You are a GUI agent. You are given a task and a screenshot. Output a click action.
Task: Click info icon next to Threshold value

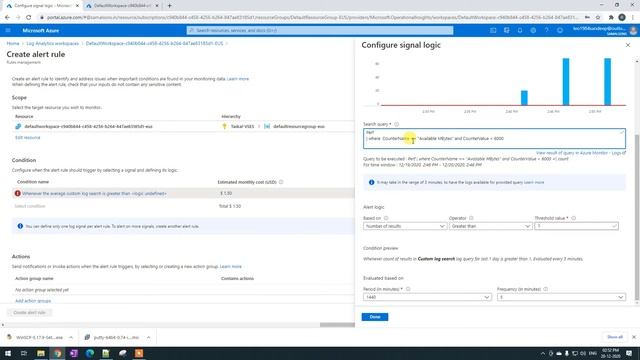(x=573, y=218)
